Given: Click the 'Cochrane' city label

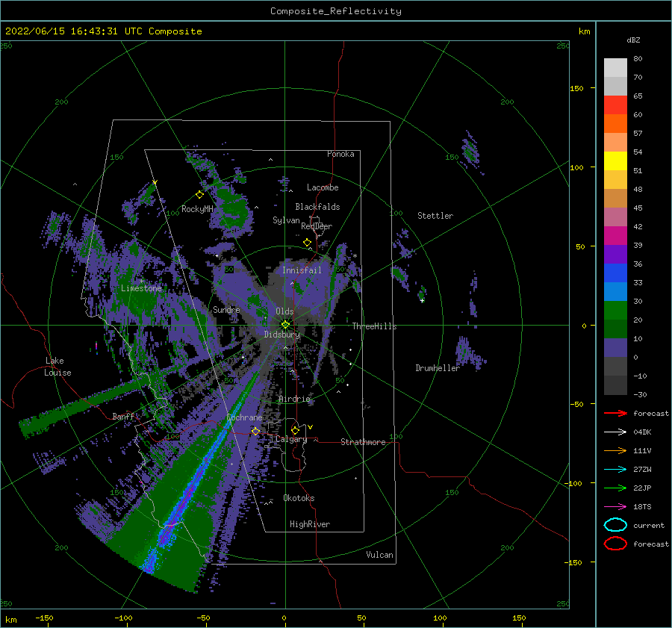Looking at the screenshot, I should click(x=244, y=417).
